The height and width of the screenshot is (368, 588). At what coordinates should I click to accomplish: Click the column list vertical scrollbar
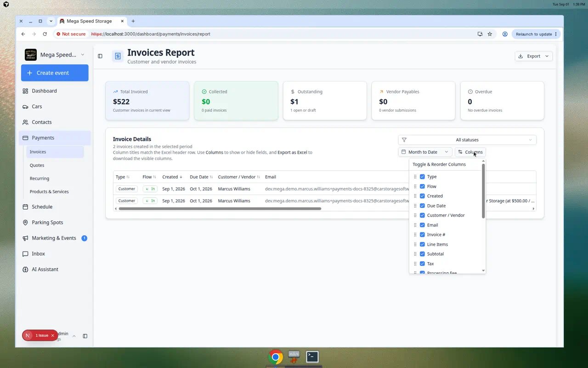(483, 191)
